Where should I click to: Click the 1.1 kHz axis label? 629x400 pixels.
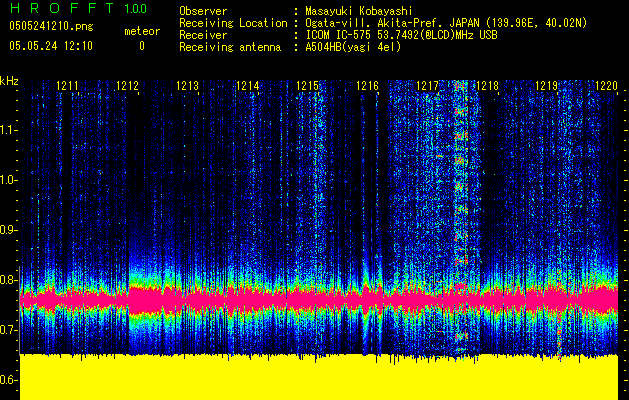[x=8, y=130]
